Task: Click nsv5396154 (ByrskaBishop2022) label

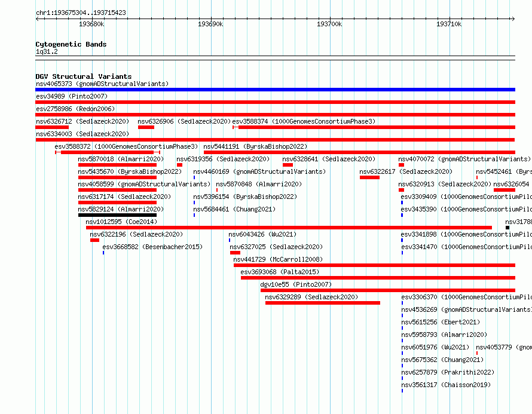Action: click(x=245, y=197)
